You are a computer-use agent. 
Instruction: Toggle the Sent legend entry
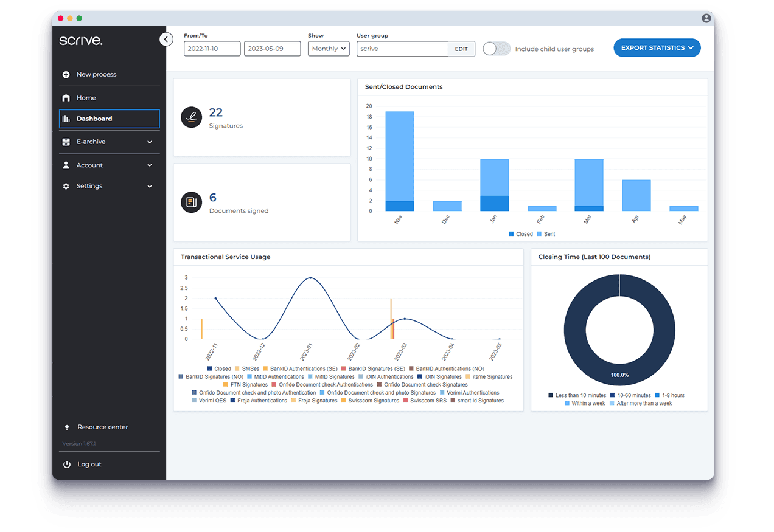(x=546, y=233)
